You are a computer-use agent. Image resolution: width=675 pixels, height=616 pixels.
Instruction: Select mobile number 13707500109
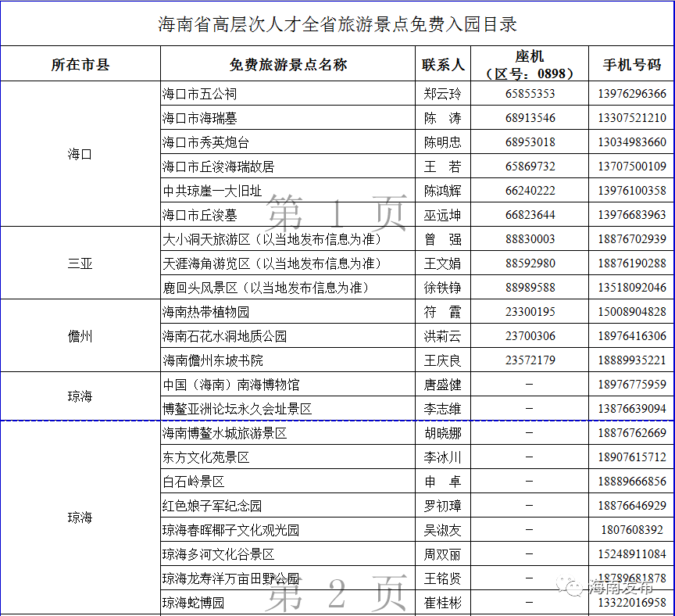tap(631, 166)
